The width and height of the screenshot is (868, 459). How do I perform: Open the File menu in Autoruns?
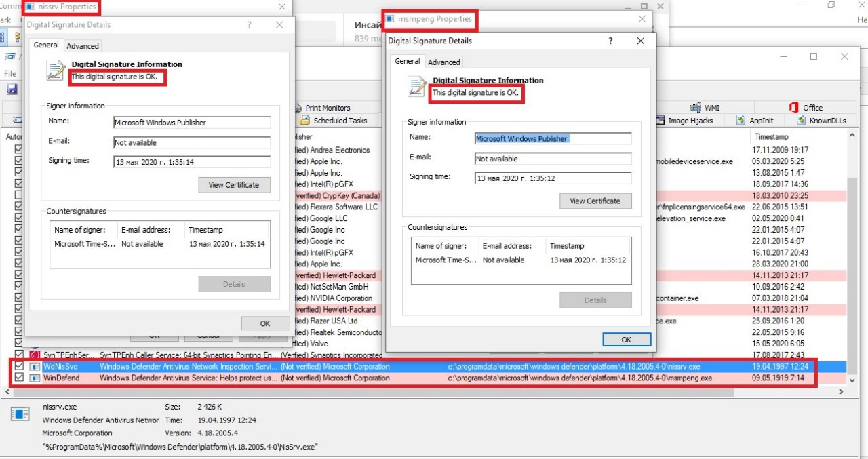tap(10, 73)
